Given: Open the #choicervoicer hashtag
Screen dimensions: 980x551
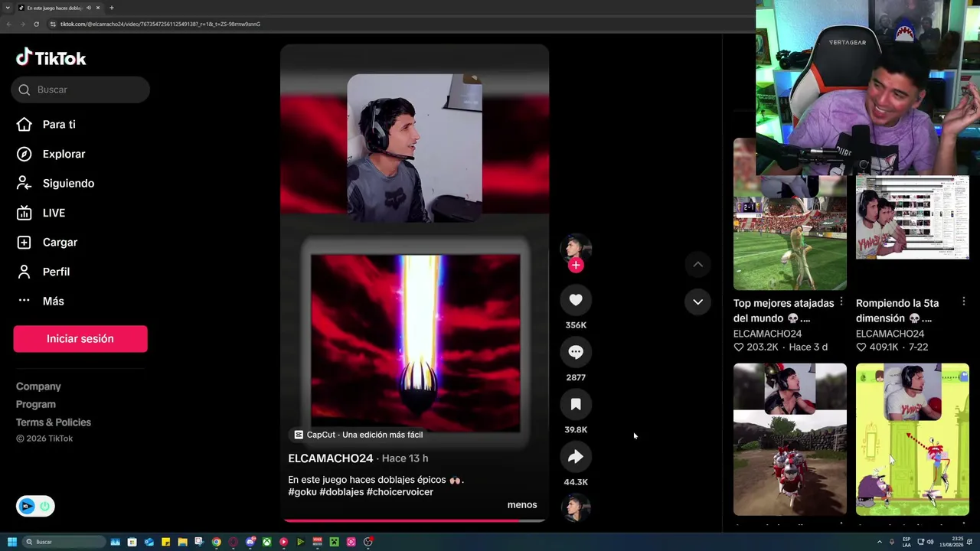Looking at the screenshot, I should 400,492.
